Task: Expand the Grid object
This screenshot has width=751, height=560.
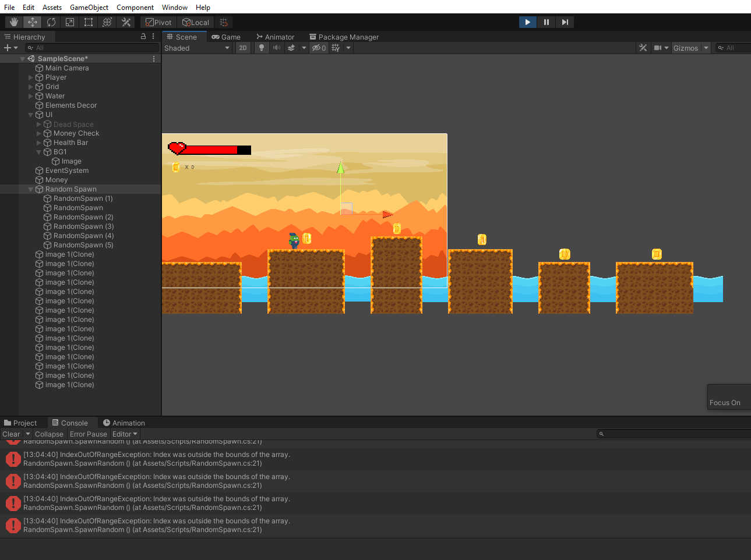Action: point(31,87)
